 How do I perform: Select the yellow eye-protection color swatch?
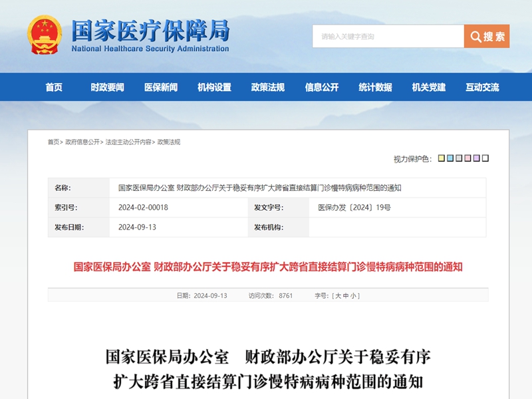[x=440, y=158]
